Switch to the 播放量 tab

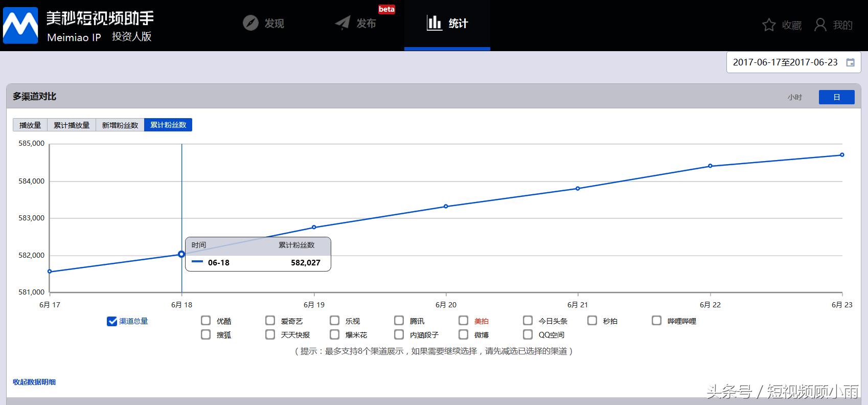pos(30,125)
